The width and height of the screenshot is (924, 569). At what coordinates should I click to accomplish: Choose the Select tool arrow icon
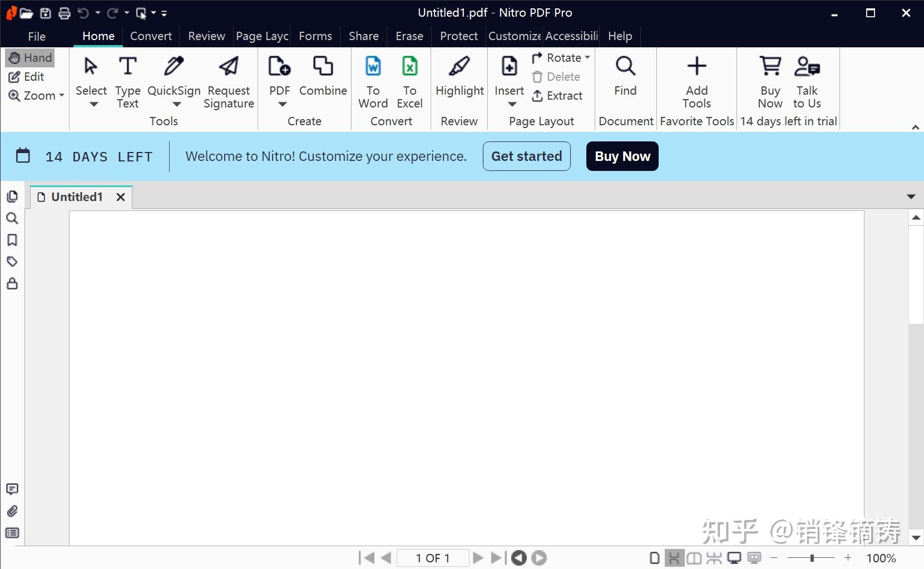coord(91,66)
